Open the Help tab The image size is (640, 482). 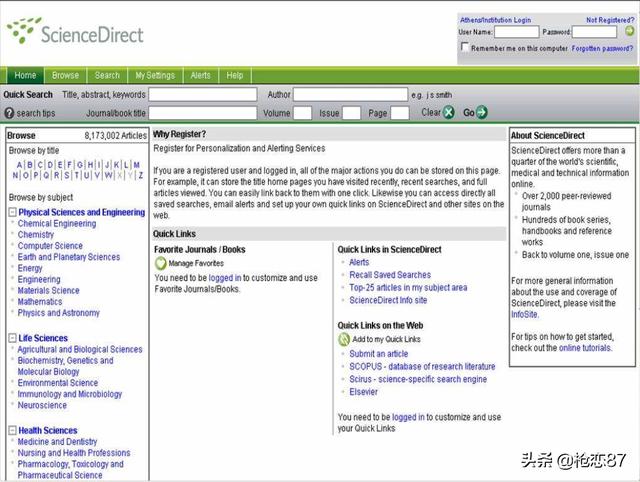(x=235, y=76)
